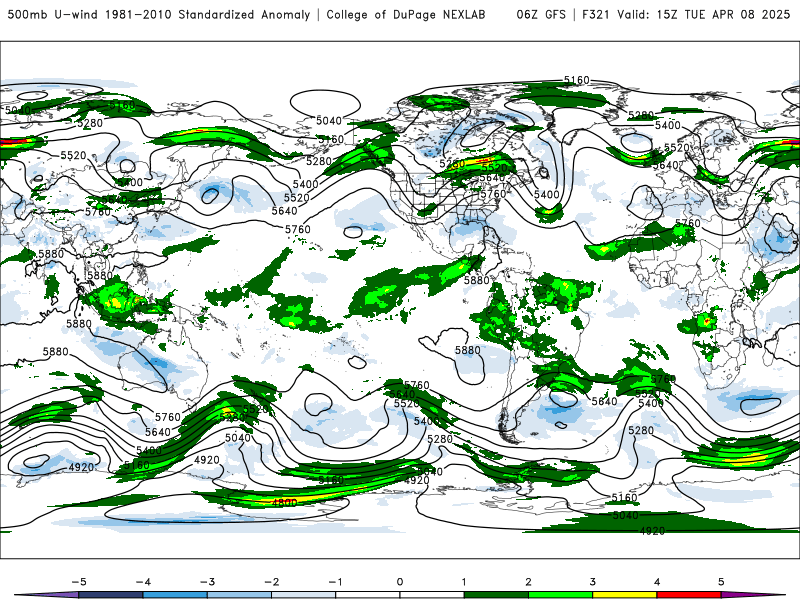Click the colorbar tick label '-2'
Viewport: 800px width, 600px height.
[x=271, y=582]
